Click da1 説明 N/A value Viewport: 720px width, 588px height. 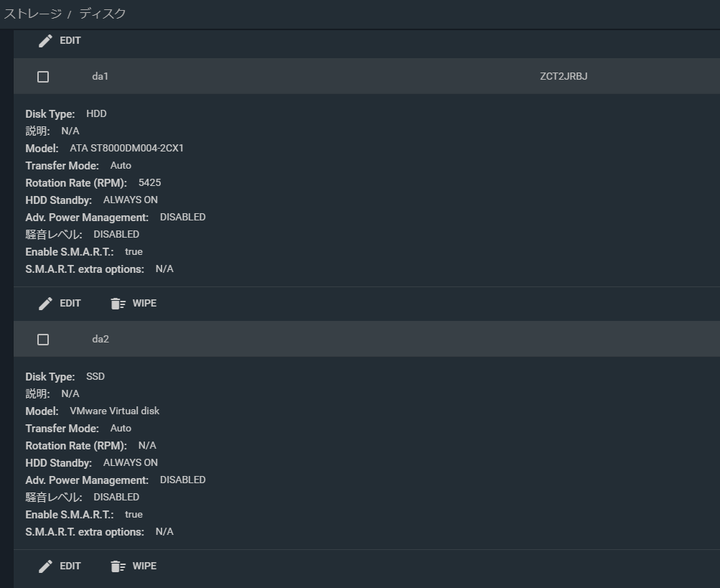[70, 131]
